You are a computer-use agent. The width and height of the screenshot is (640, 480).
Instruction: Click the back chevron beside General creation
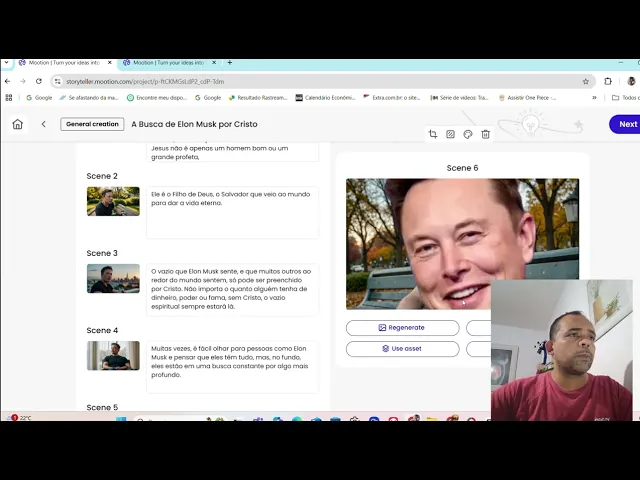(44, 124)
